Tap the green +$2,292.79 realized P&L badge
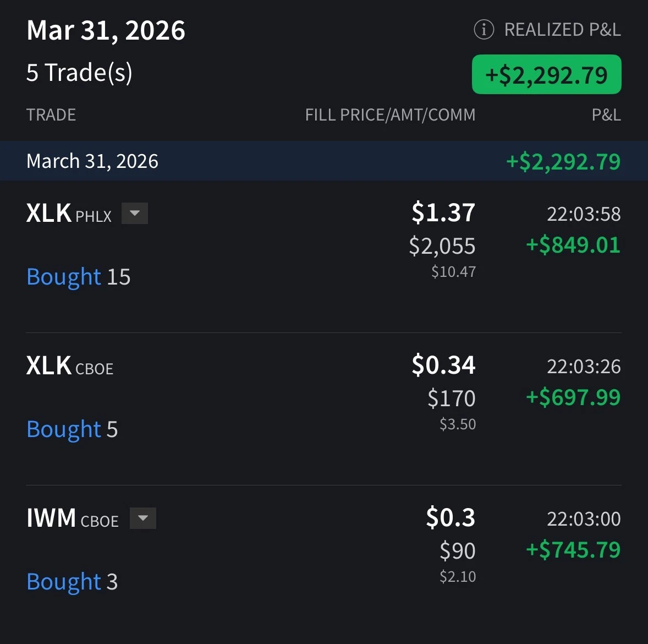Screen dimensions: 648x644 click(x=546, y=75)
